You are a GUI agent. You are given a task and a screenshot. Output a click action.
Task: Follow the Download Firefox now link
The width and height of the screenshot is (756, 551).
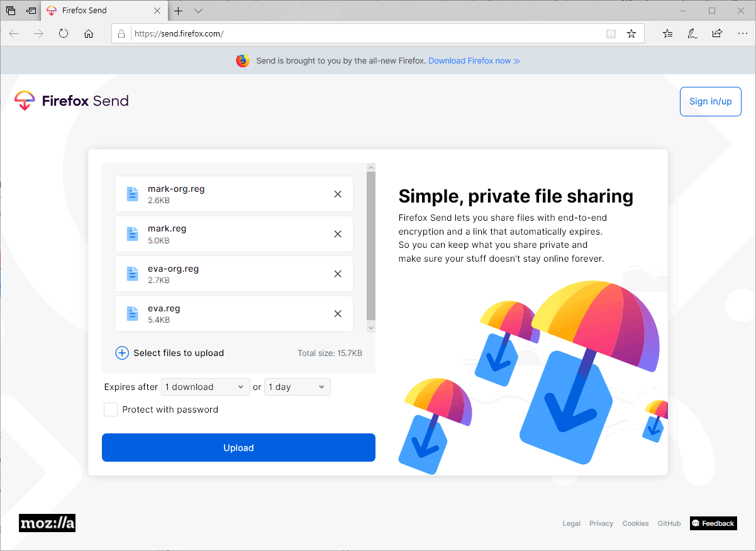[x=470, y=60]
